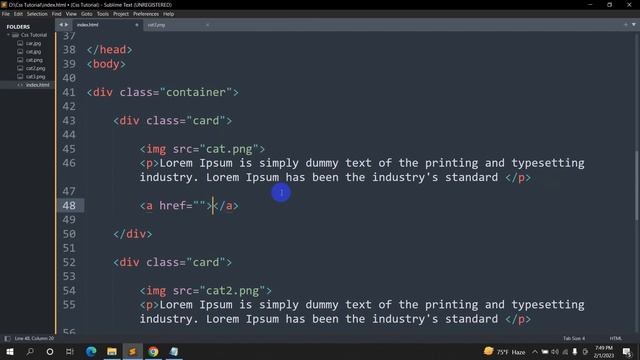Click the update sync tray icon
The height and width of the screenshot is (360, 640).
[585, 351]
